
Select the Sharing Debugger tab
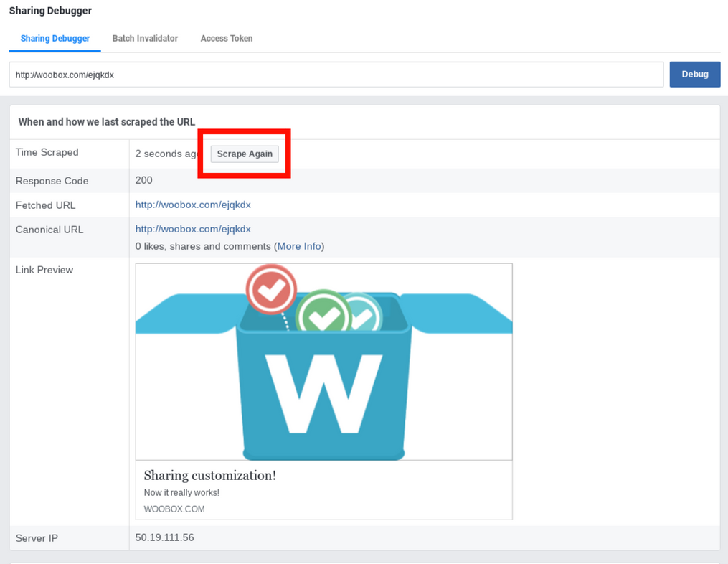(x=55, y=38)
